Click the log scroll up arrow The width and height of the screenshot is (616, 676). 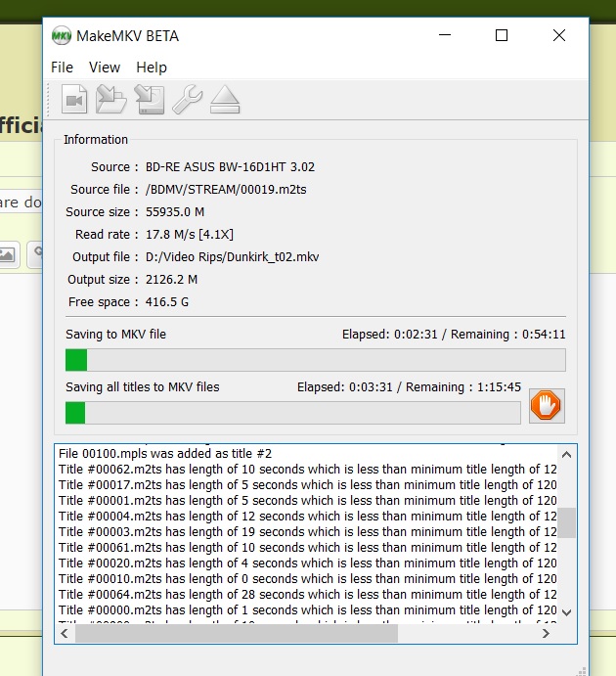[x=566, y=454]
